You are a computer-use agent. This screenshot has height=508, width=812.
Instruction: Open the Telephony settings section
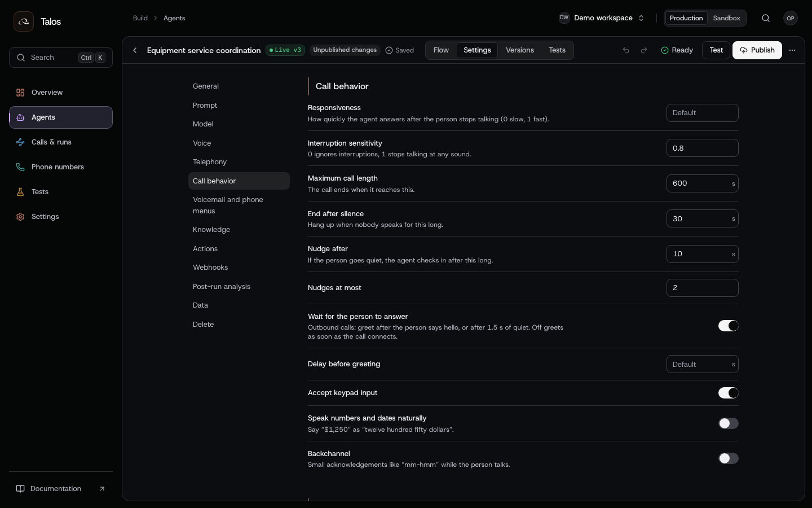point(239,162)
